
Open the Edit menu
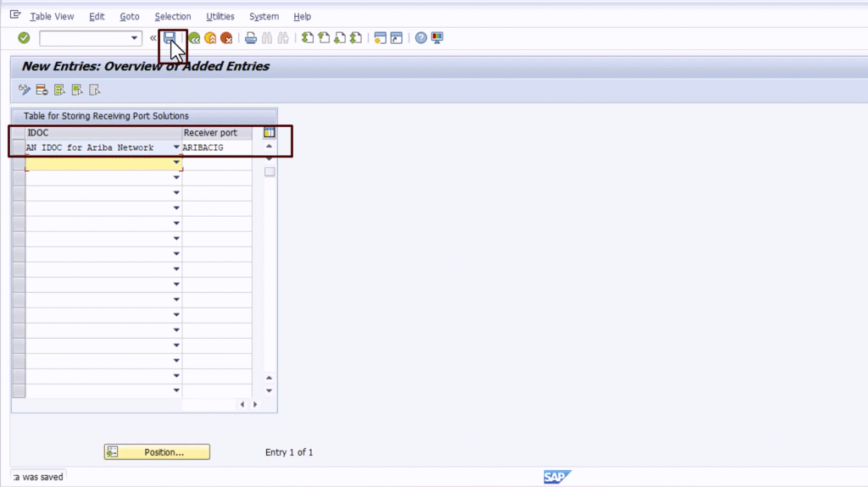click(x=97, y=17)
